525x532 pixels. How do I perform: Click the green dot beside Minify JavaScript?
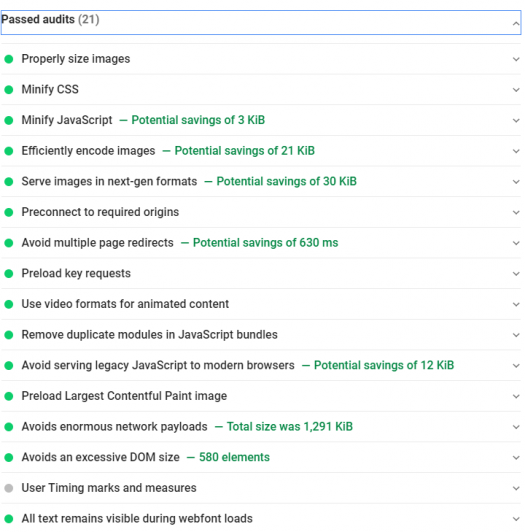point(9,120)
